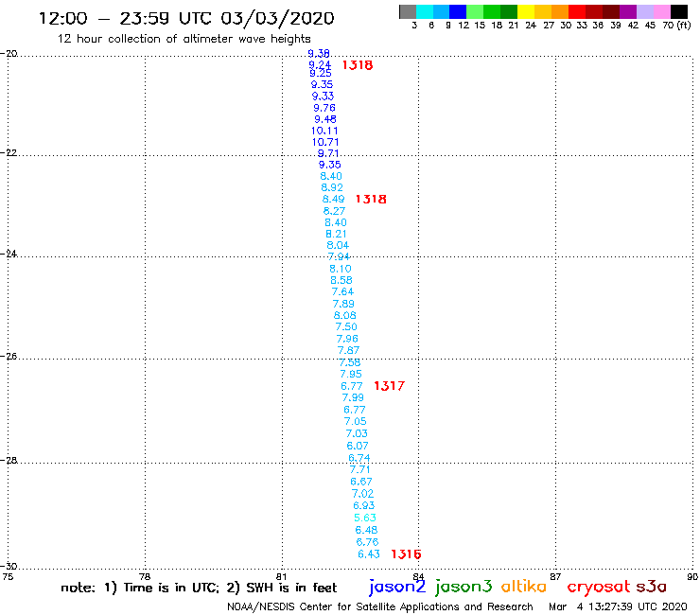Click the wave height value 10.71
The height and width of the screenshot is (615, 700).
(325, 142)
